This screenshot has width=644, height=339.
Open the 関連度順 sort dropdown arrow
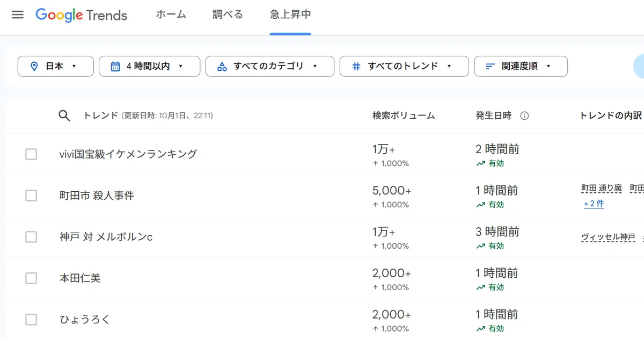(x=548, y=66)
